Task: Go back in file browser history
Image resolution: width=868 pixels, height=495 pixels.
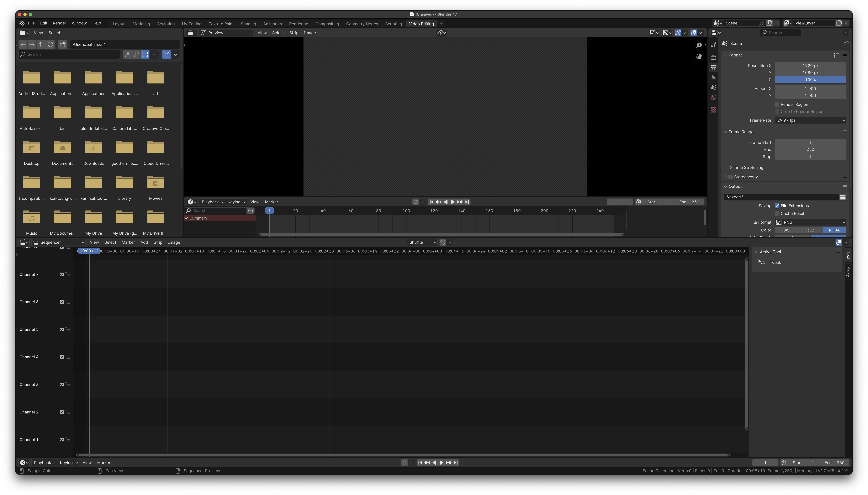Action: [x=23, y=45]
